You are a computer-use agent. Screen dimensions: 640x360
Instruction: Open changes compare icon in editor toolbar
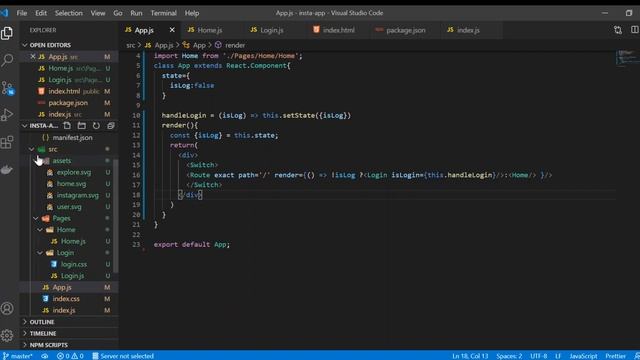[x=618, y=30]
